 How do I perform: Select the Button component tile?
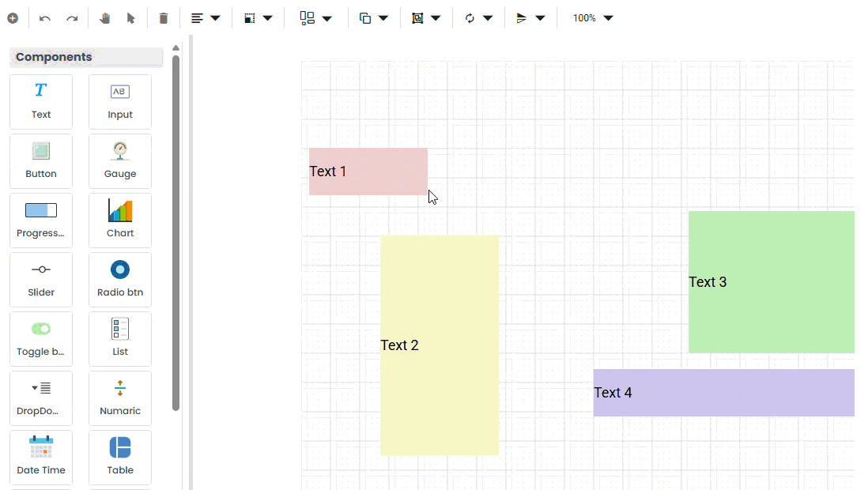coord(41,161)
